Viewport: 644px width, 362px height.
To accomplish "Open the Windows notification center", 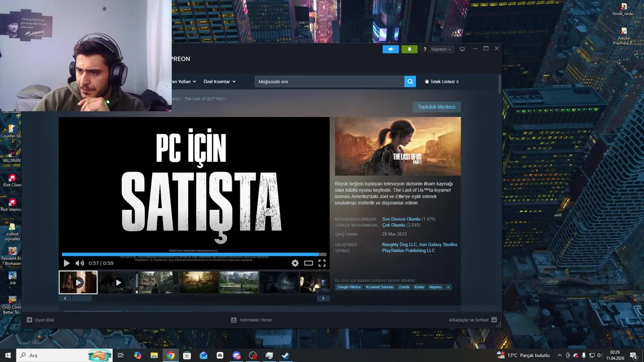I will click(633, 355).
